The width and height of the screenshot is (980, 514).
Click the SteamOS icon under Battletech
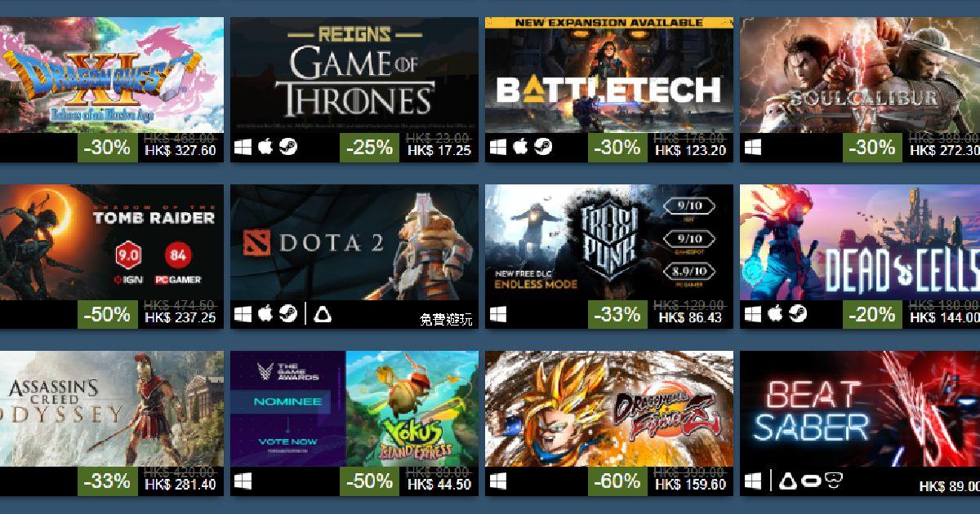[543, 147]
